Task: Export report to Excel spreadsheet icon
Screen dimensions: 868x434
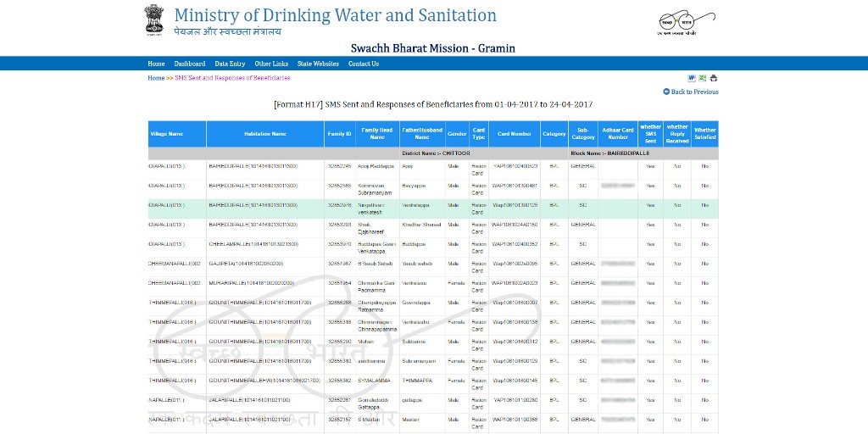Action: 703,78
